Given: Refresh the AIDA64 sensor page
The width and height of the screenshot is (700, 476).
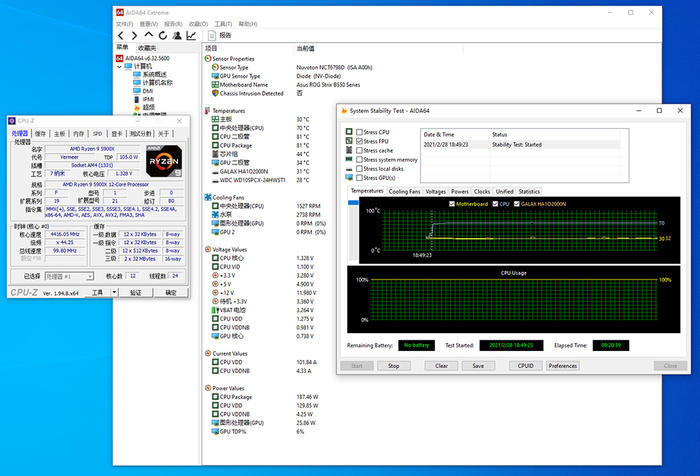Looking at the screenshot, I should [x=163, y=35].
